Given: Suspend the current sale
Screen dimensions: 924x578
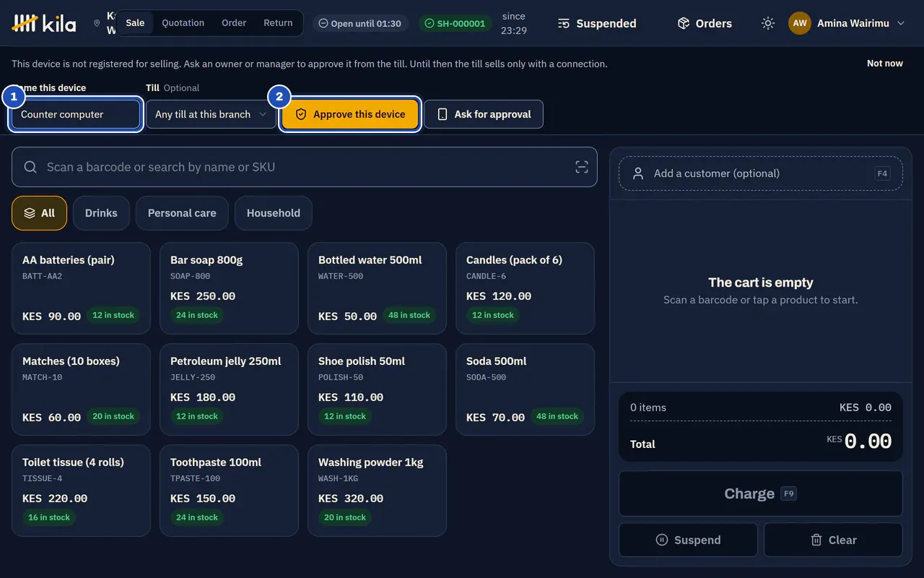Looking at the screenshot, I should [x=688, y=540].
